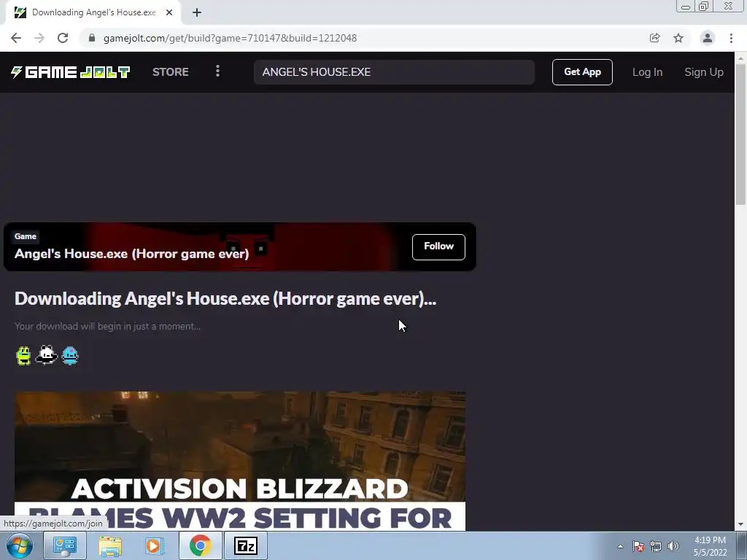747x560 pixels.
Task: Open the Activision Blizzard video advertisement
Action: pos(239,461)
